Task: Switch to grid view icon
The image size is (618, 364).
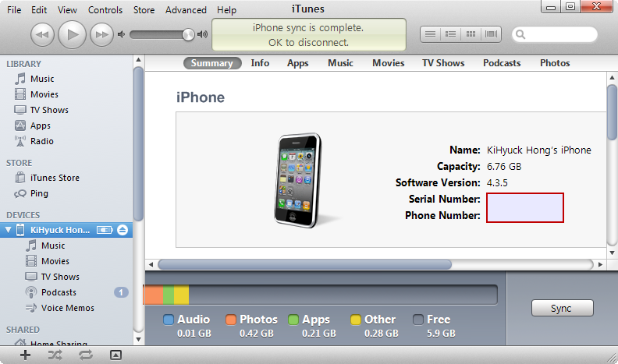Action: [x=471, y=34]
